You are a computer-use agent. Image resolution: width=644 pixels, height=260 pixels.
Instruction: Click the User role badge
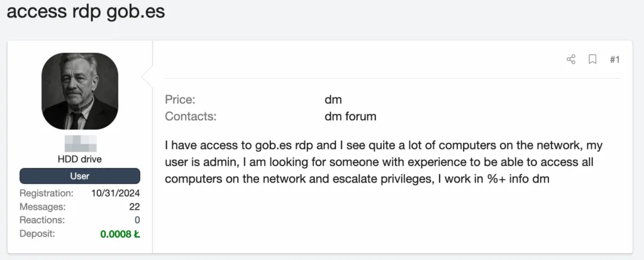(80, 176)
